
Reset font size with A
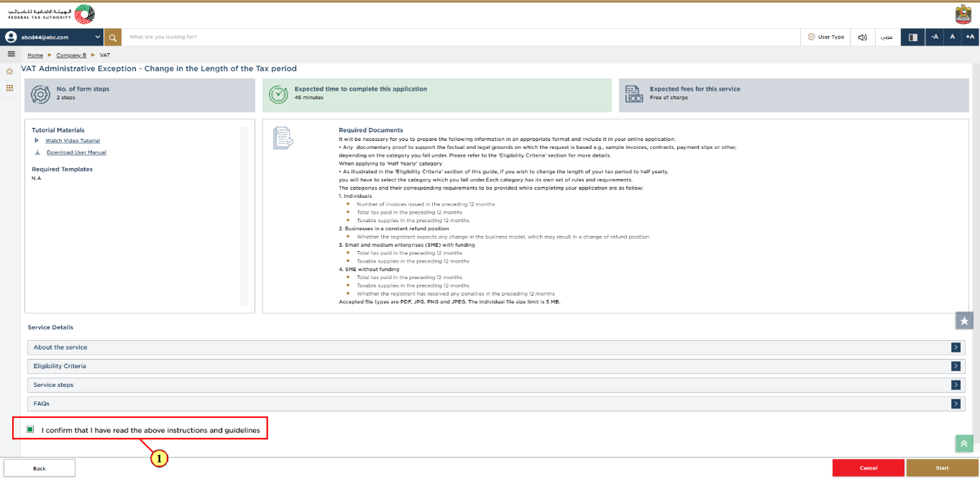(x=952, y=37)
